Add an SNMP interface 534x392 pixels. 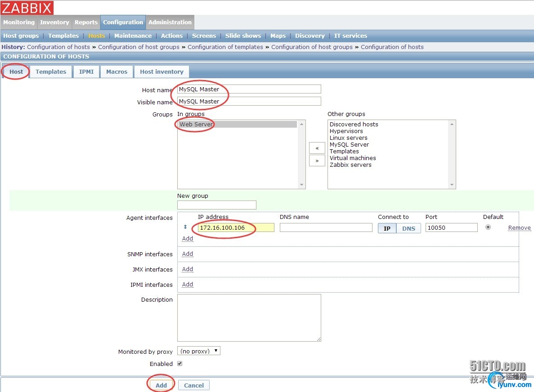click(x=187, y=254)
